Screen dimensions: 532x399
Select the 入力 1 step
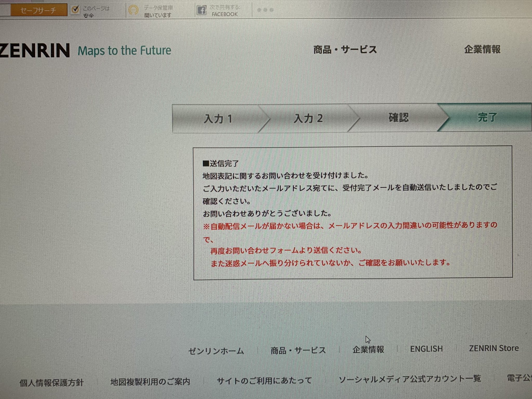point(218,119)
